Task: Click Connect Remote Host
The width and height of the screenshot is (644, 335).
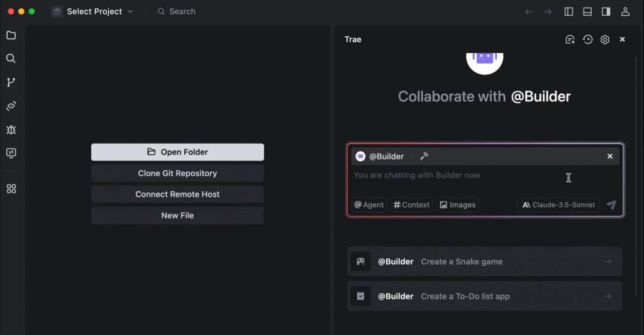Action: [177, 195]
